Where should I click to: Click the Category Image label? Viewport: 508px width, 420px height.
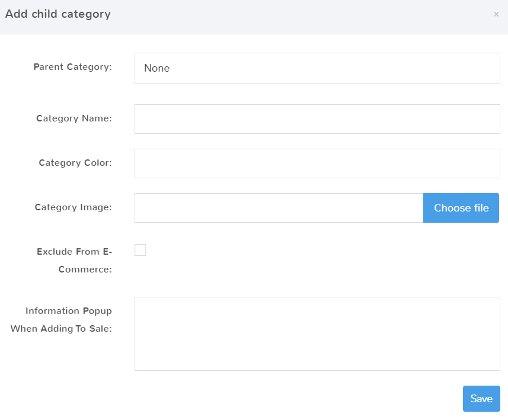pos(73,207)
